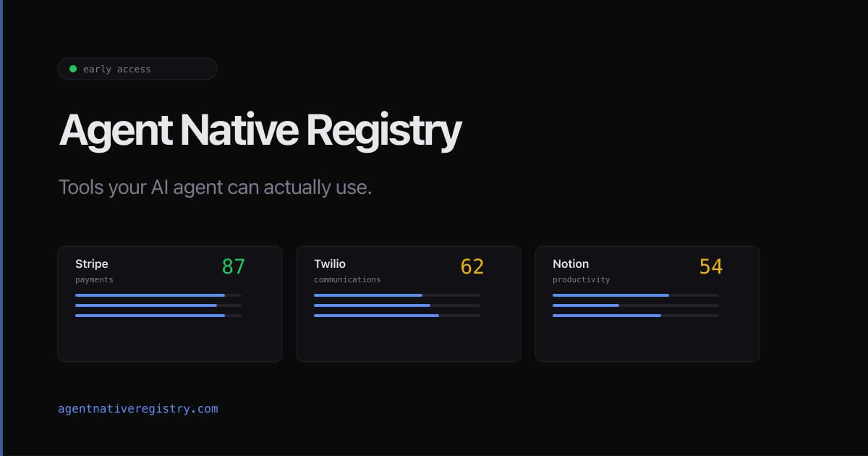Open the agentnativeregistry.com link

point(137,408)
